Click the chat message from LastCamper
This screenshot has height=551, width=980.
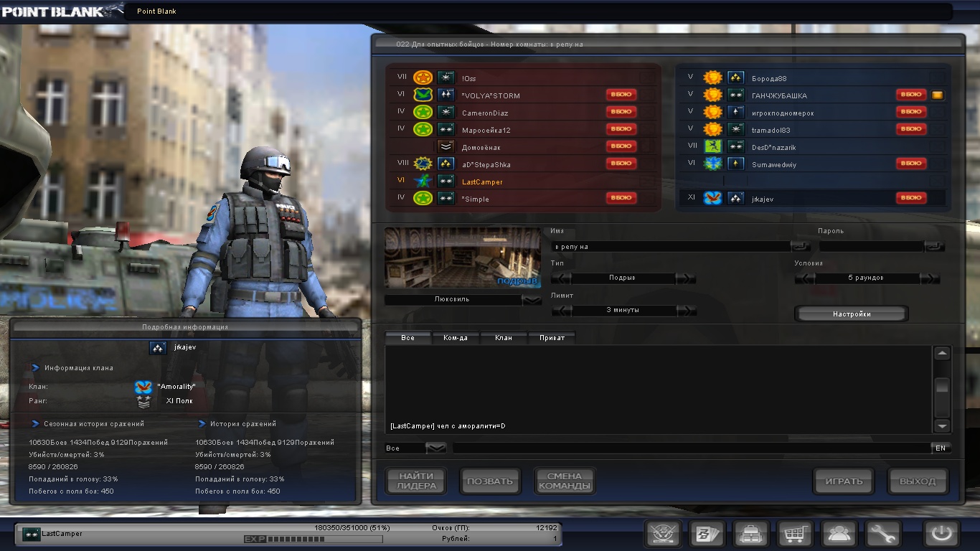(x=448, y=426)
